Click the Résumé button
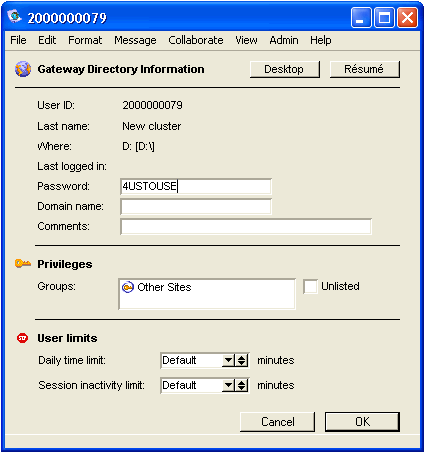Image resolution: width=425 pixels, height=453 pixels. coord(364,69)
